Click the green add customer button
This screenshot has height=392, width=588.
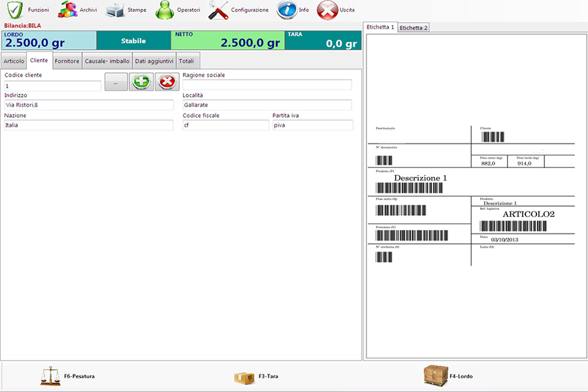141,82
